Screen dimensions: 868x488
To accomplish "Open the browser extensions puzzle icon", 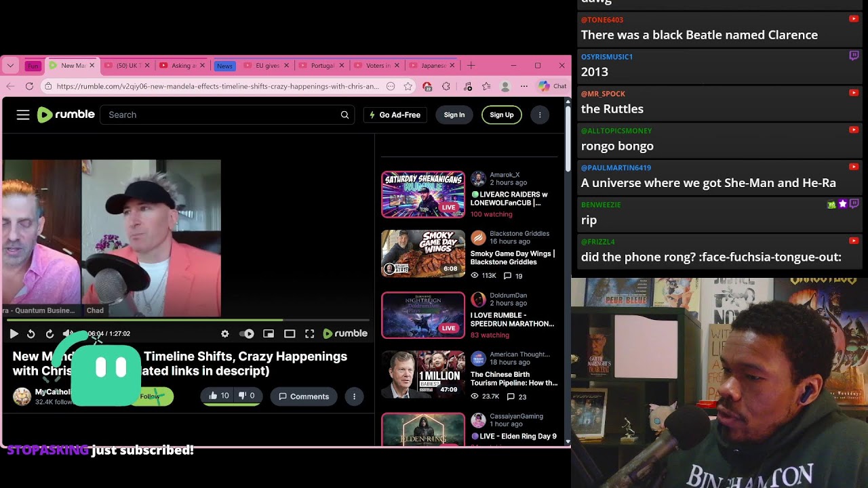I will coord(446,86).
